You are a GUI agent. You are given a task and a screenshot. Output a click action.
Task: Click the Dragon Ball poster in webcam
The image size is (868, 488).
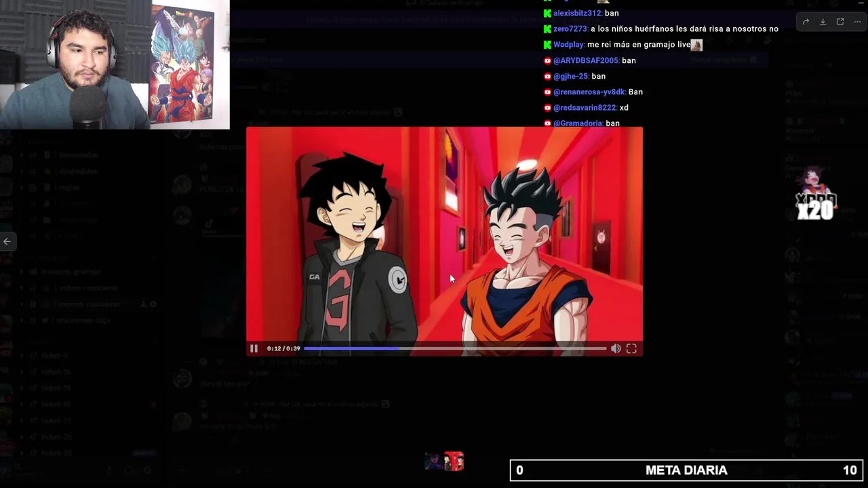pos(182,64)
